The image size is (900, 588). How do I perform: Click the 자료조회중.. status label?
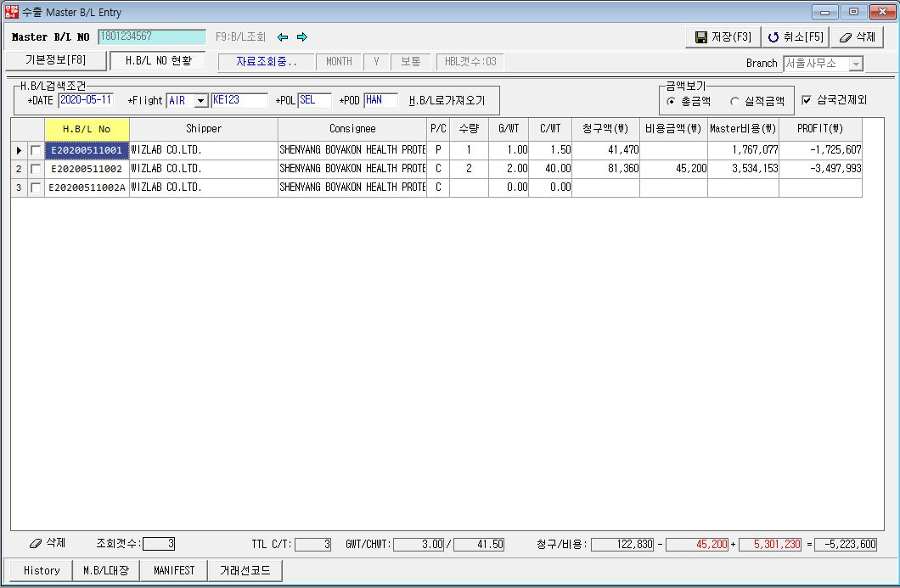click(267, 62)
